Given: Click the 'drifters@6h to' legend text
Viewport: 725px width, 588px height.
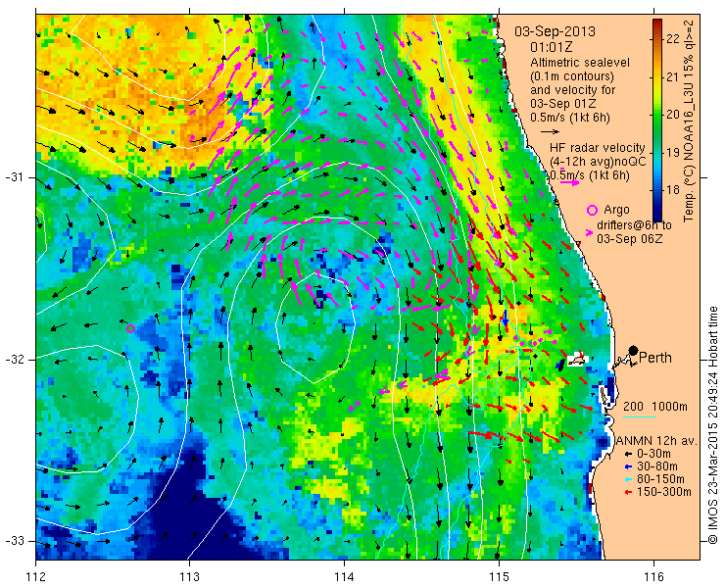Looking at the screenshot, I should pos(634,225).
